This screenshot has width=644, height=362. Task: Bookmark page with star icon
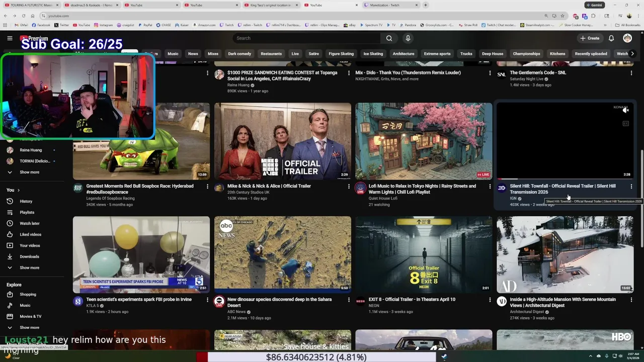(562, 16)
